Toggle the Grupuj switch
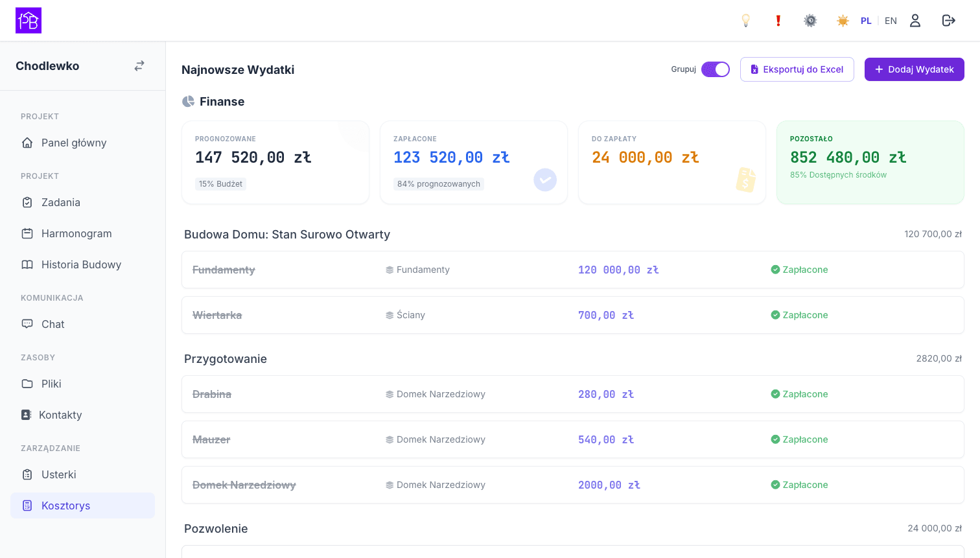 click(x=716, y=69)
